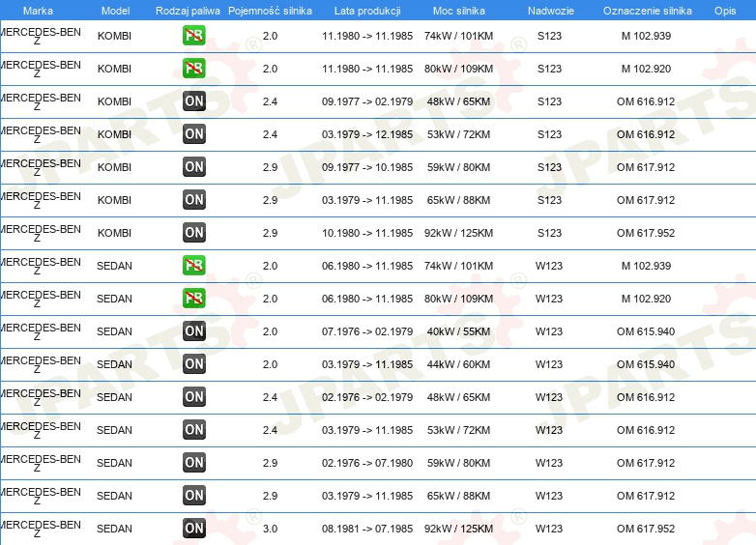Select production years 10.1980 -> 11.1985

pos(367,233)
